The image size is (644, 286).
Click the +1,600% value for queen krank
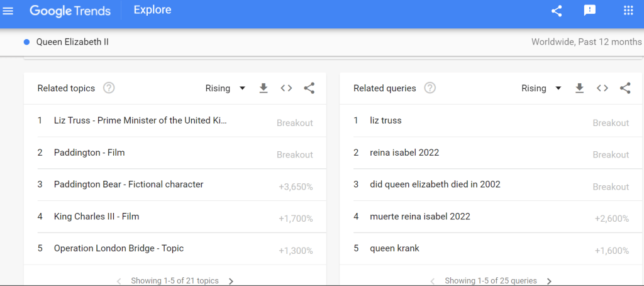[611, 251]
